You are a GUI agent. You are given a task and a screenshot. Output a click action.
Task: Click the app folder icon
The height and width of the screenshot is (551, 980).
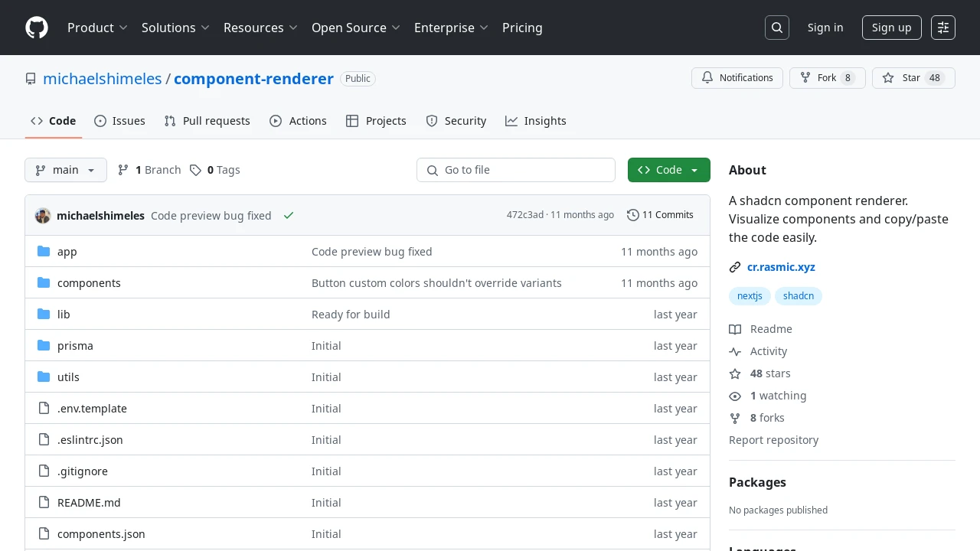click(x=44, y=252)
